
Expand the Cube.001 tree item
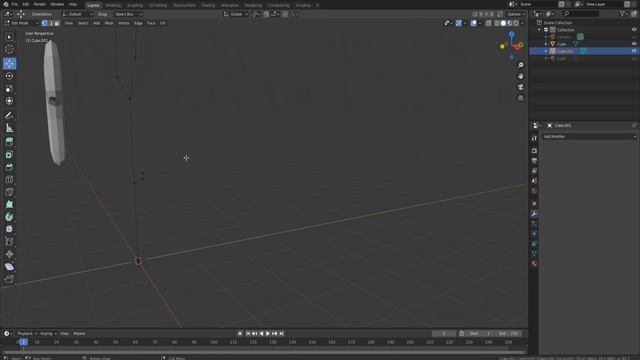[x=546, y=51]
